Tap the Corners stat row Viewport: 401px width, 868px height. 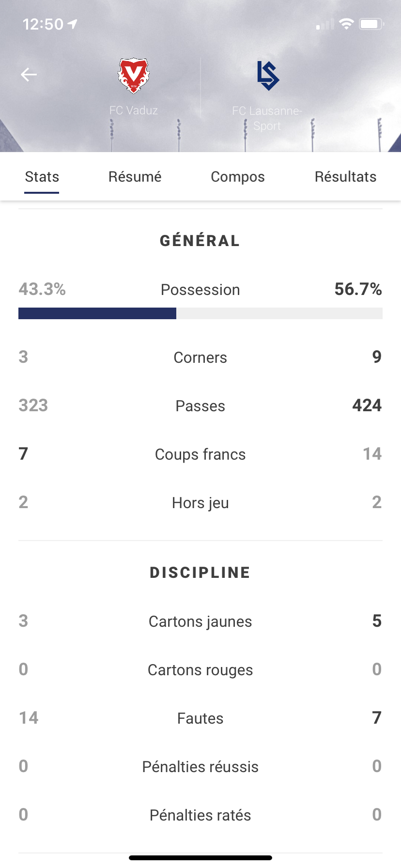point(200,357)
